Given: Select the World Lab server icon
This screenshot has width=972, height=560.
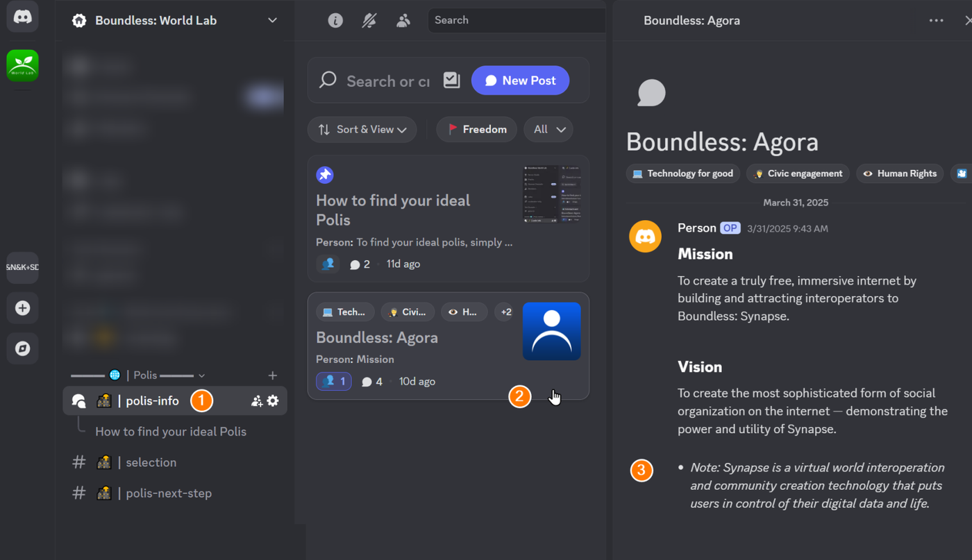Looking at the screenshot, I should [22, 66].
